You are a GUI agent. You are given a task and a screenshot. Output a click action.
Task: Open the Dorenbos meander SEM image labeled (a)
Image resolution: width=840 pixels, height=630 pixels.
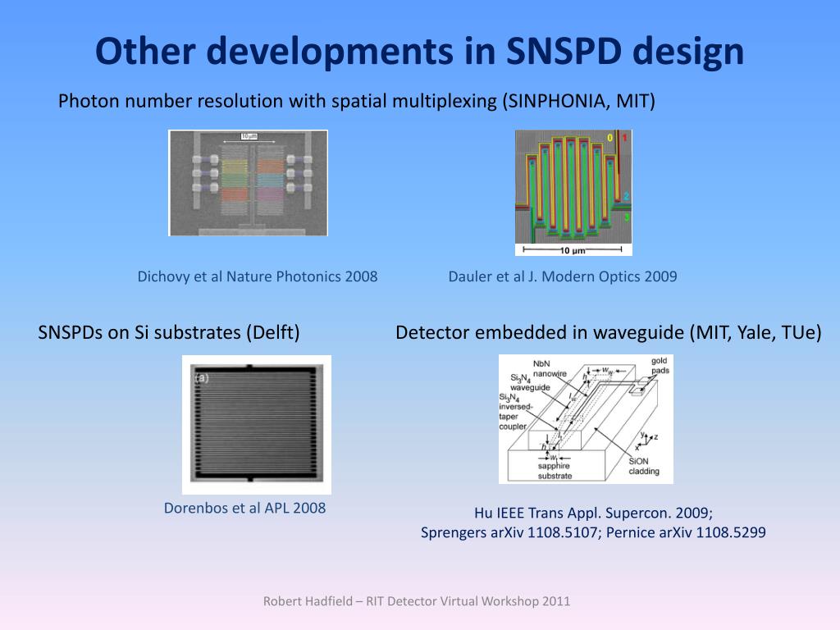(257, 424)
